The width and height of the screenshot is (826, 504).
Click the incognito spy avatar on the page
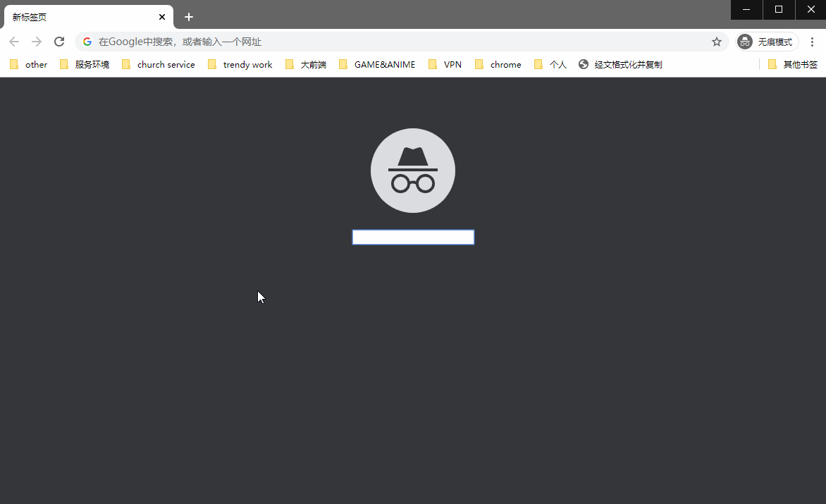click(x=412, y=170)
